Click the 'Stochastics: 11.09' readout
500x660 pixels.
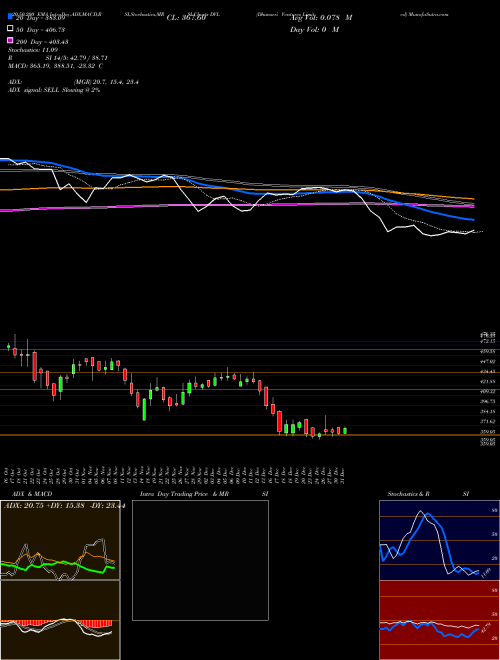coord(34,50)
